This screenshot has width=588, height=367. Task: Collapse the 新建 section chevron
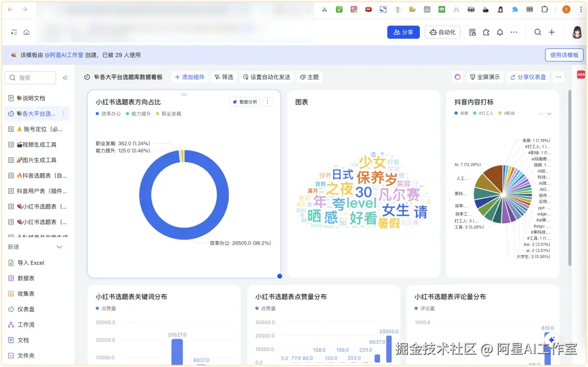point(59,247)
